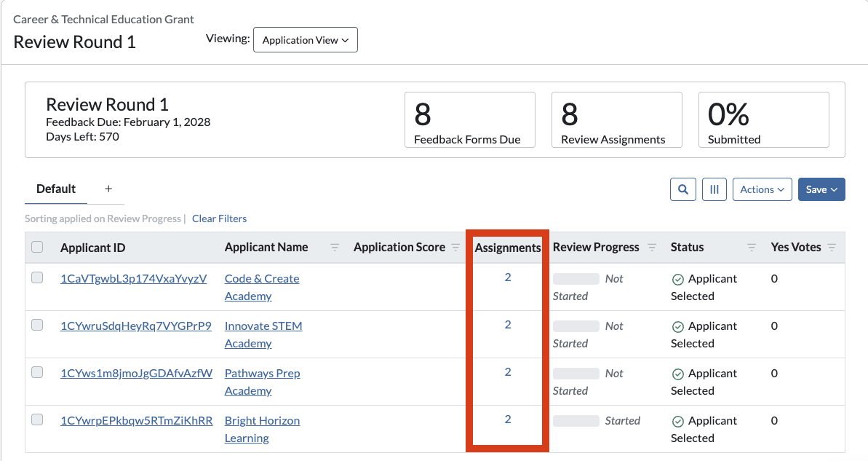The height and width of the screenshot is (461, 868).
Task: Check the Code & Create Academy row checkbox
Action: [x=37, y=277]
